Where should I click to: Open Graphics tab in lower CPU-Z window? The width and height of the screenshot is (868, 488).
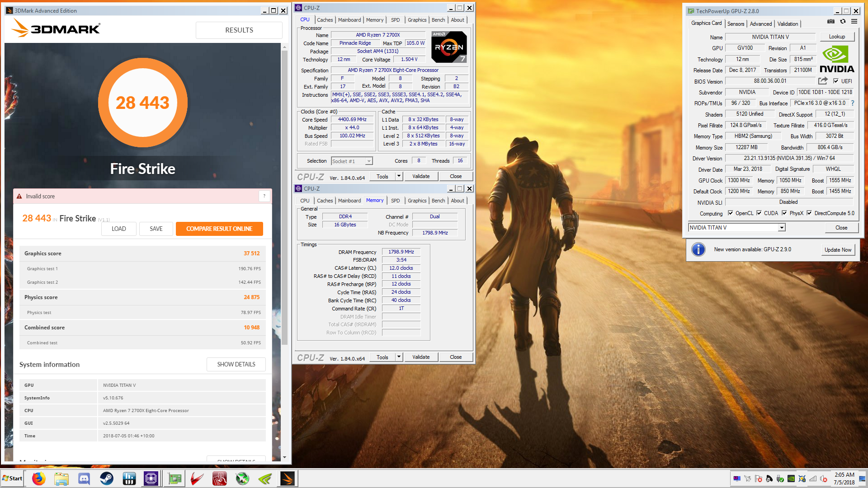coord(417,201)
